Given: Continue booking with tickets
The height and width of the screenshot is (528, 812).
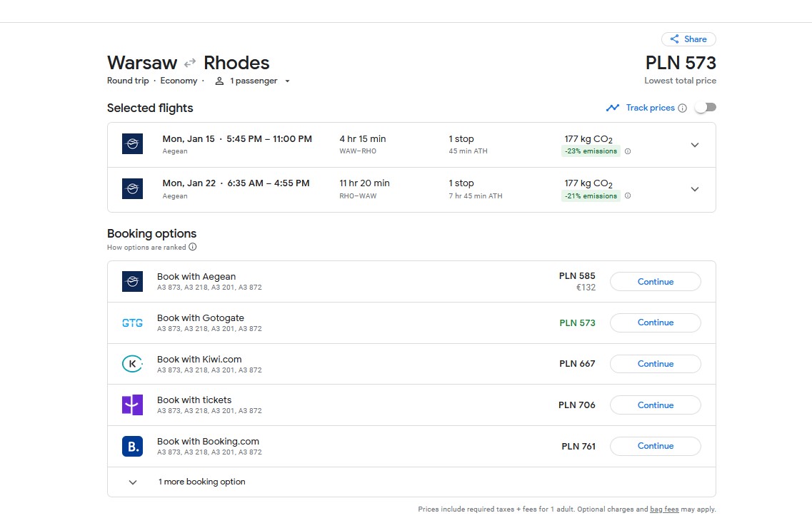Looking at the screenshot, I should pyautogui.click(x=656, y=405).
